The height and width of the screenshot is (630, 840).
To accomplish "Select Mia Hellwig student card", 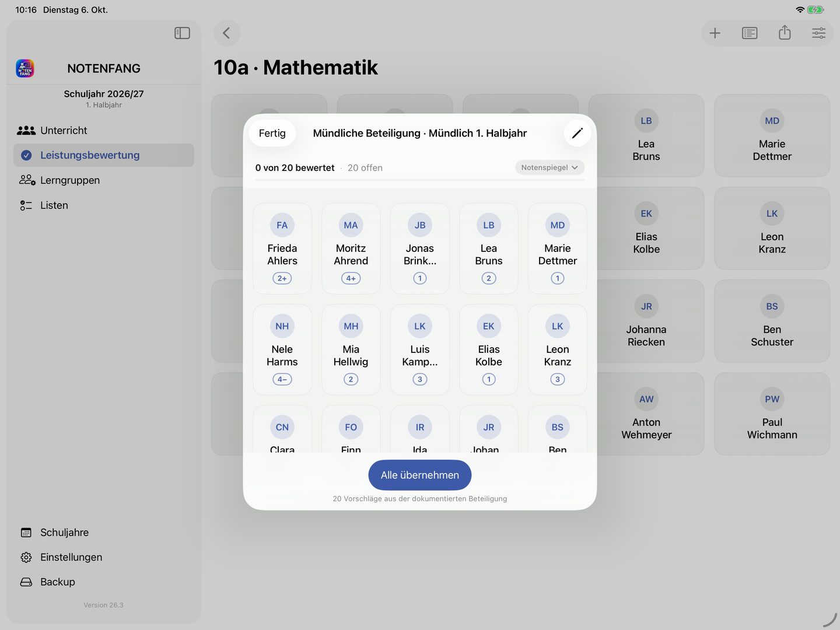I will (351, 349).
